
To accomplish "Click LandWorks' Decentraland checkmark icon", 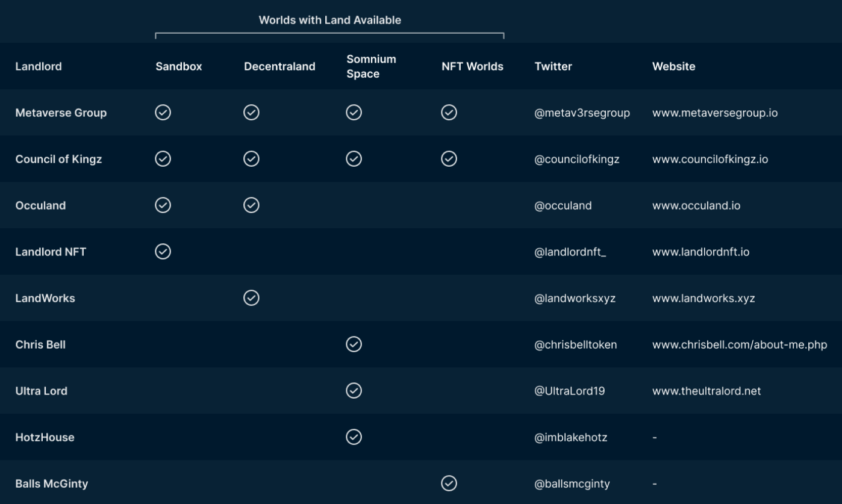I will [x=251, y=297].
